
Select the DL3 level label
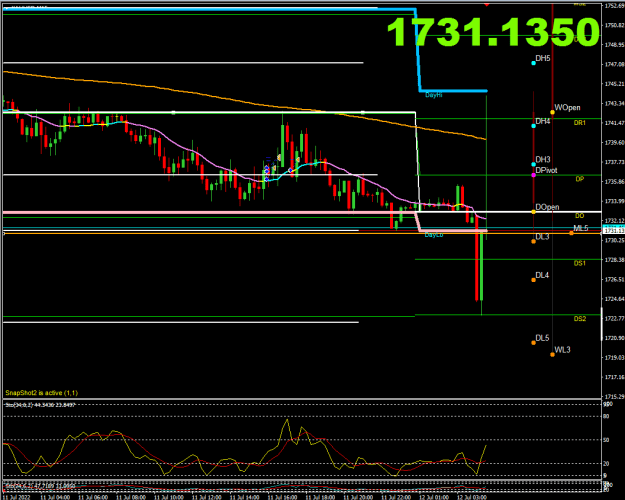click(542, 236)
